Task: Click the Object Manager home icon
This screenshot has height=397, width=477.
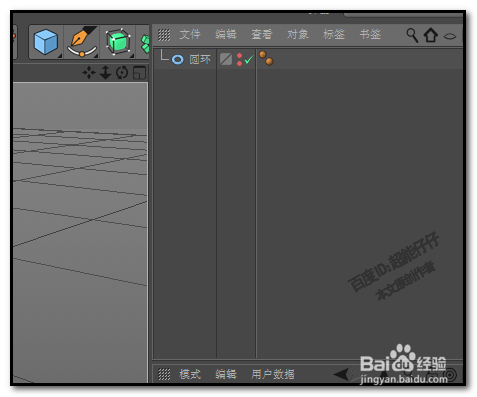Action: [x=430, y=35]
